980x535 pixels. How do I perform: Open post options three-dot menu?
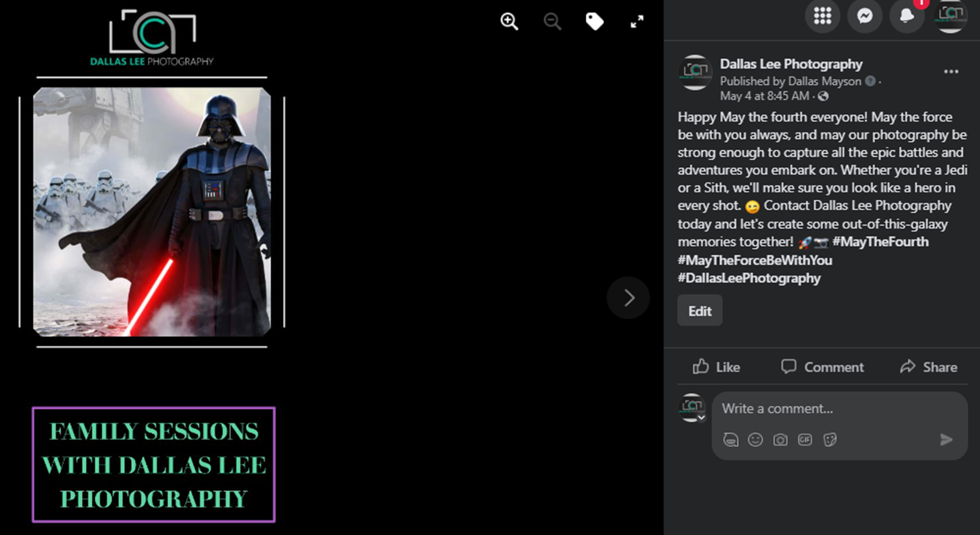point(951,72)
